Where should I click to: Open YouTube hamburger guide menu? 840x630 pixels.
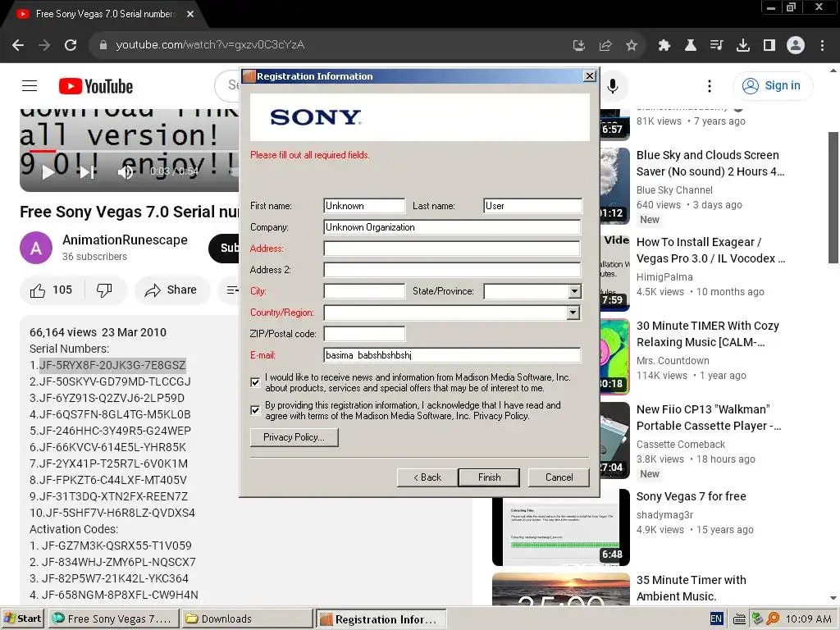click(30, 85)
